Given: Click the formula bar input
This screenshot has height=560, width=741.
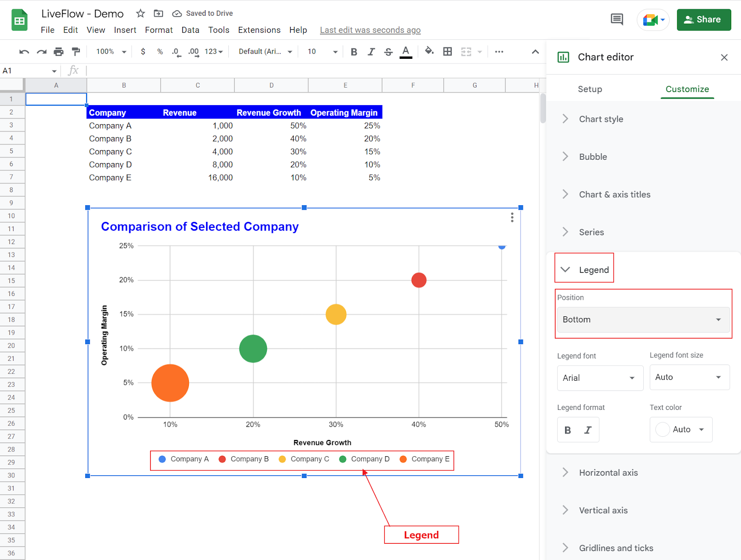Looking at the screenshot, I should (x=315, y=71).
